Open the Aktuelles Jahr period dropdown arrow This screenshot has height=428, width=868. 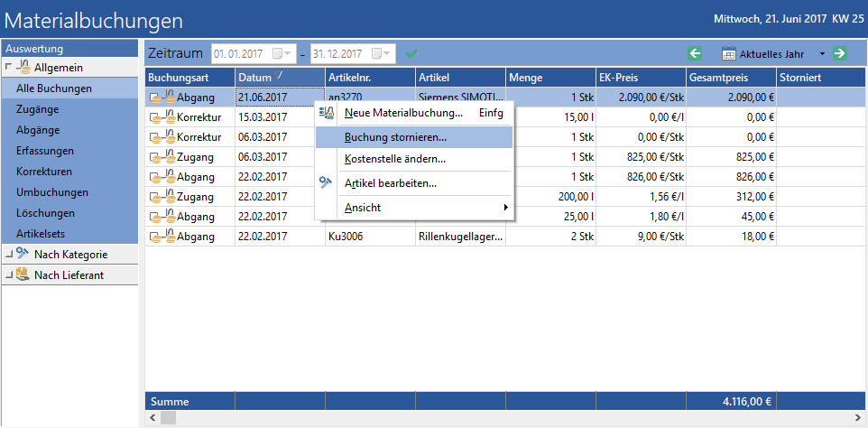(822, 53)
